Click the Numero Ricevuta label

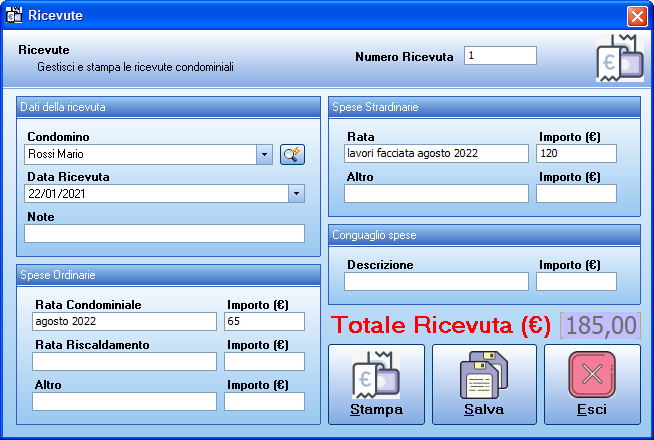click(x=404, y=57)
